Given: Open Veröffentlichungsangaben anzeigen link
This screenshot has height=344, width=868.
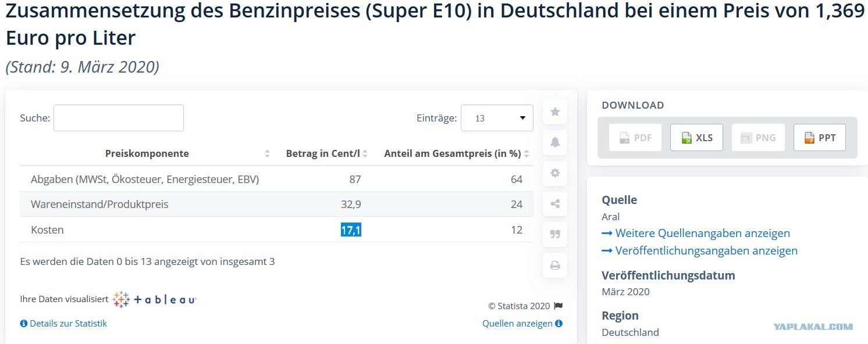Looking at the screenshot, I should click(700, 250).
